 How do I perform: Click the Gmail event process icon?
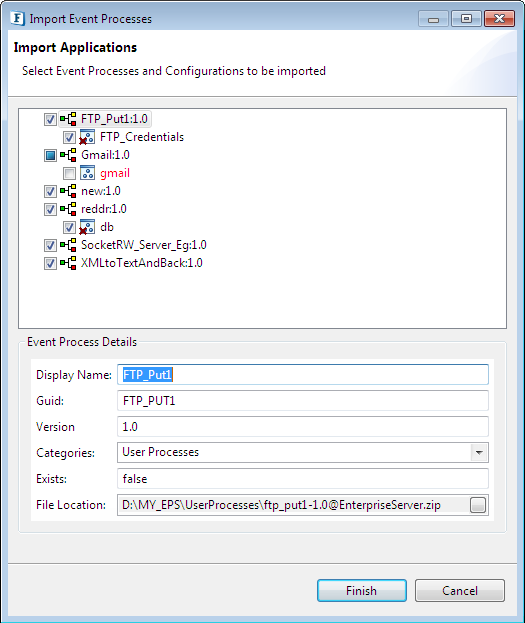coord(68,155)
